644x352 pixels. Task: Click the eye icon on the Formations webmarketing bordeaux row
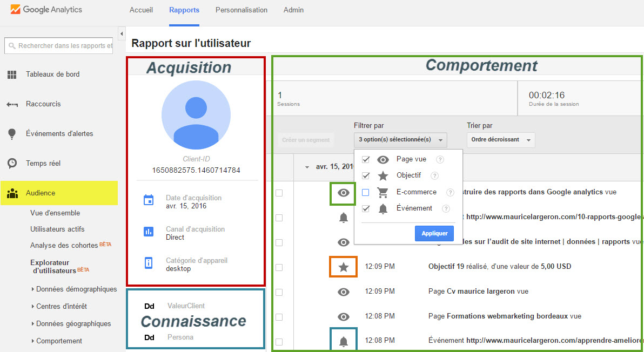point(344,317)
